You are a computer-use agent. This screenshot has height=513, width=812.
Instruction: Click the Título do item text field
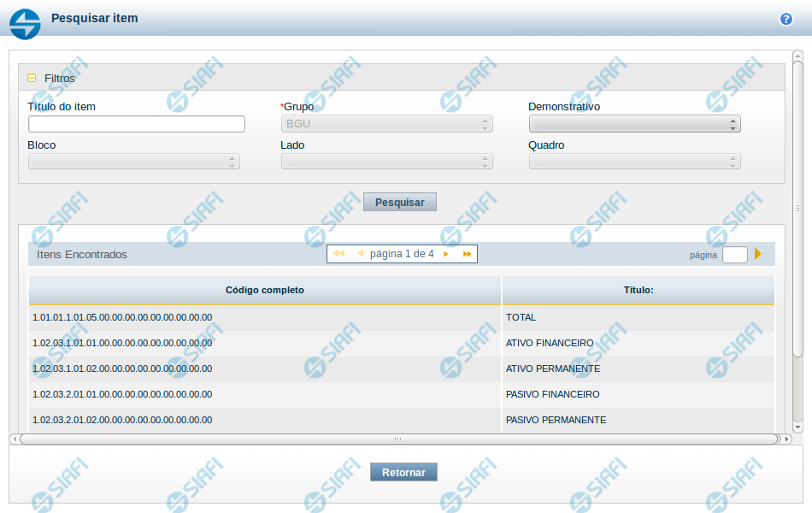tap(137, 124)
